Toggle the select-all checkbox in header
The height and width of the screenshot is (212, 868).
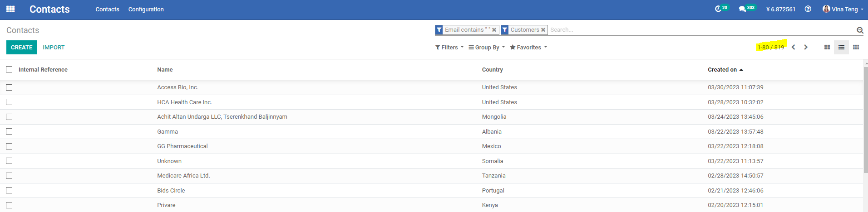click(9, 69)
